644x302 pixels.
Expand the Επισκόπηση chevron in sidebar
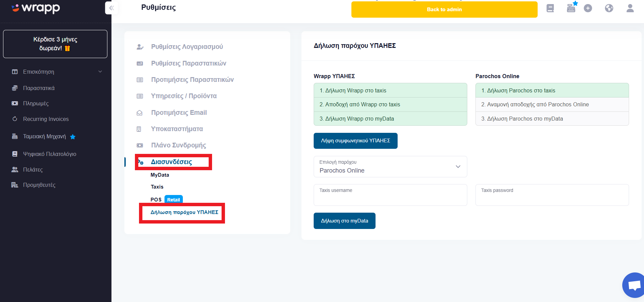[x=100, y=72]
